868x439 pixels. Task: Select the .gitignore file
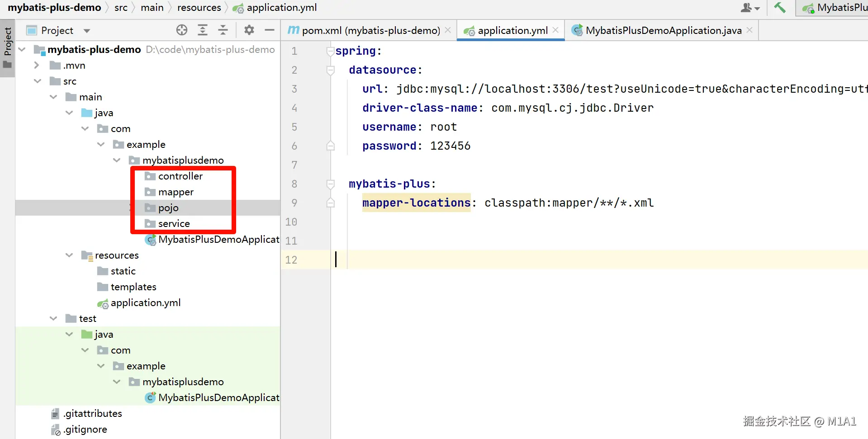(85, 429)
